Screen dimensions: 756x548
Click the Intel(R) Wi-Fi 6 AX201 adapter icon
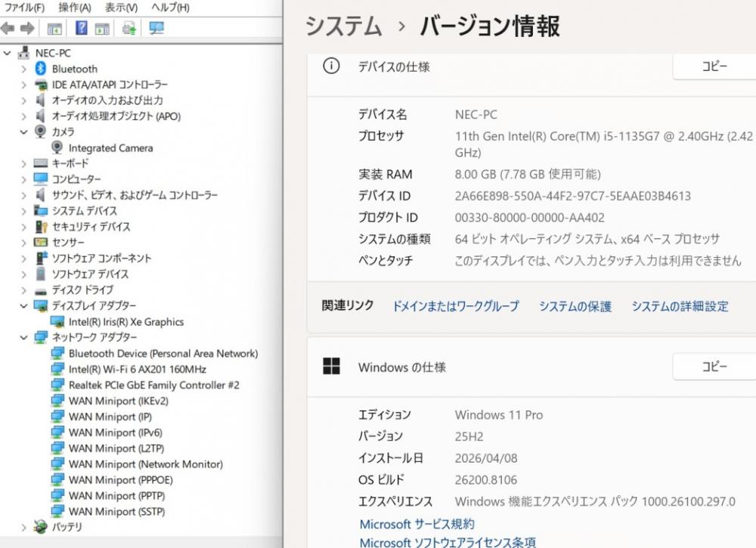point(57,369)
